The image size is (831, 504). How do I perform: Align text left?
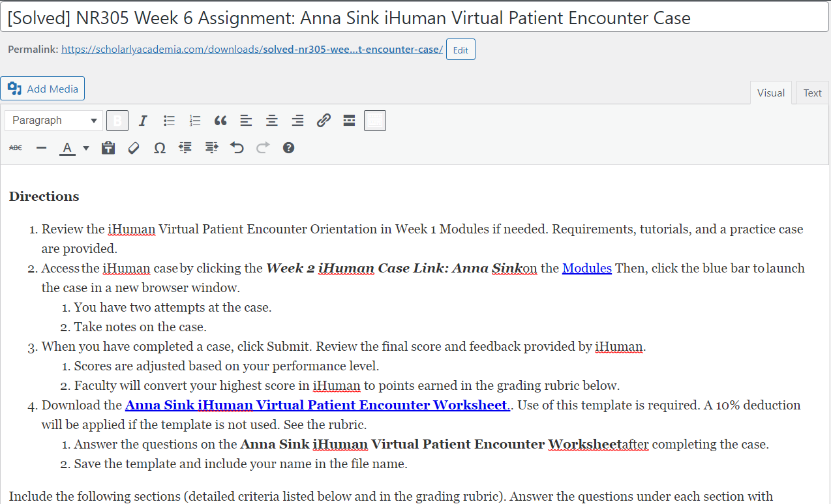click(246, 121)
